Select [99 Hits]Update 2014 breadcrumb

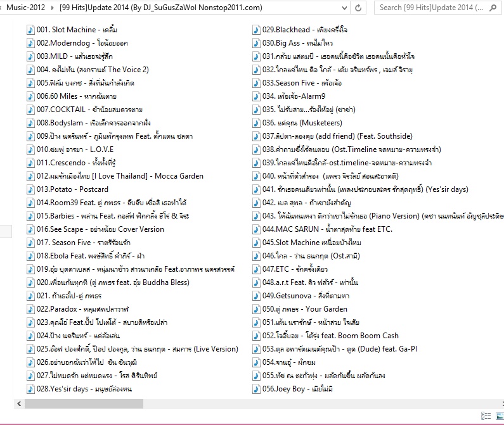(x=161, y=8)
